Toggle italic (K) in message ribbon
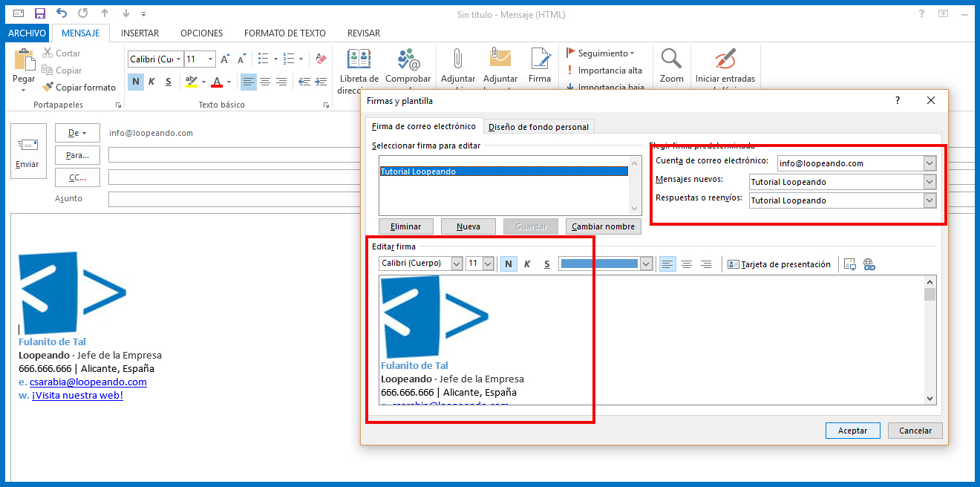The height and width of the screenshot is (487, 980). click(x=151, y=82)
